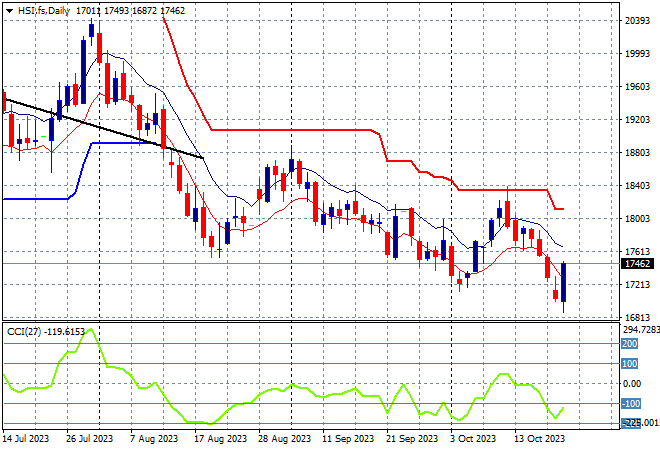Click the 294.7283 CCI scale maximum

[x=641, y=330]
